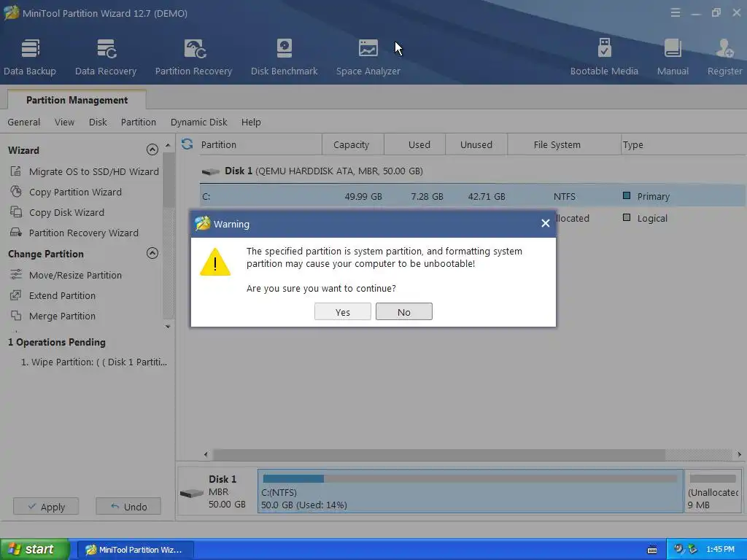Sort by the Unused column header
747x560 pixels.
coord(476,144)
